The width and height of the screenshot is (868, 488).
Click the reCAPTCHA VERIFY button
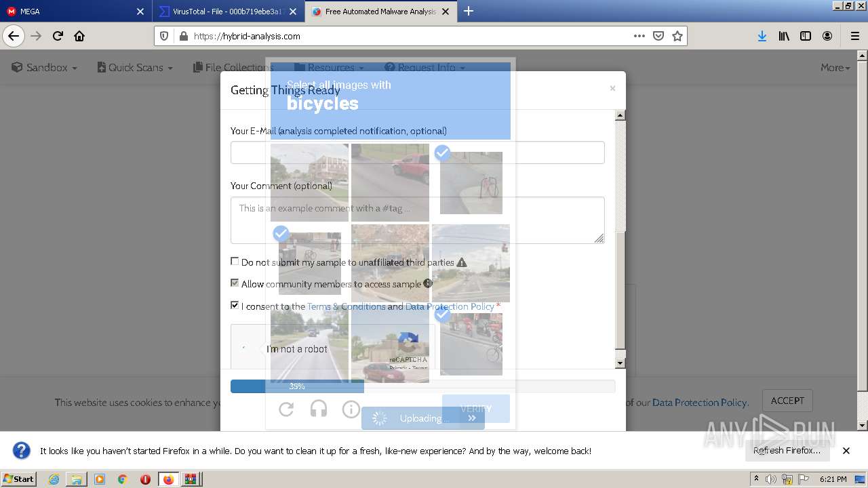tap(475, 409)
